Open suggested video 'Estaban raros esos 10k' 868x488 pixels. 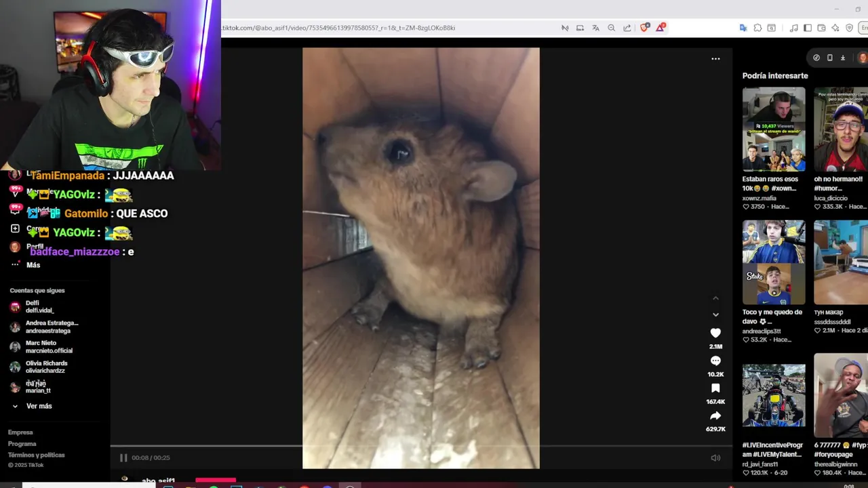click(x=774, y=129)
